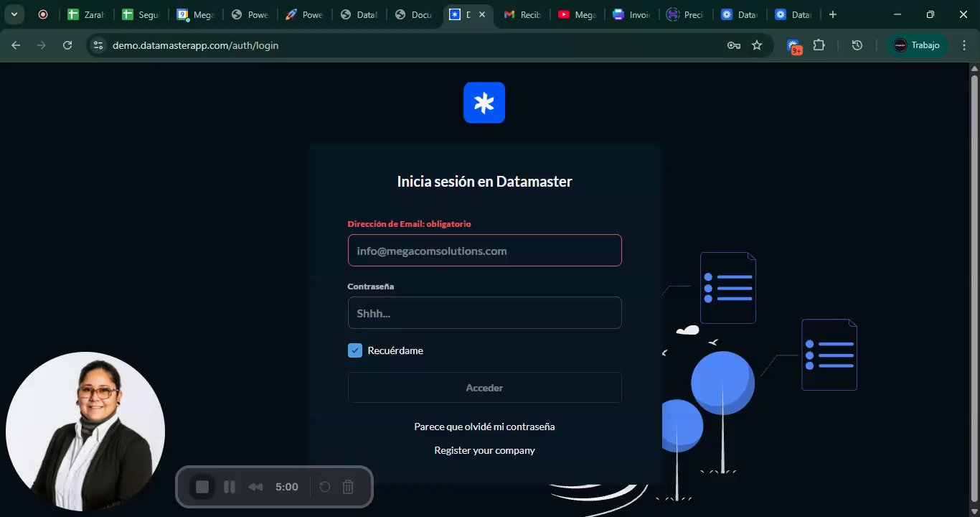The width and height of the screenshot is (980, 517).
Task: Go back to the previous page
Action: click(16, 45)
